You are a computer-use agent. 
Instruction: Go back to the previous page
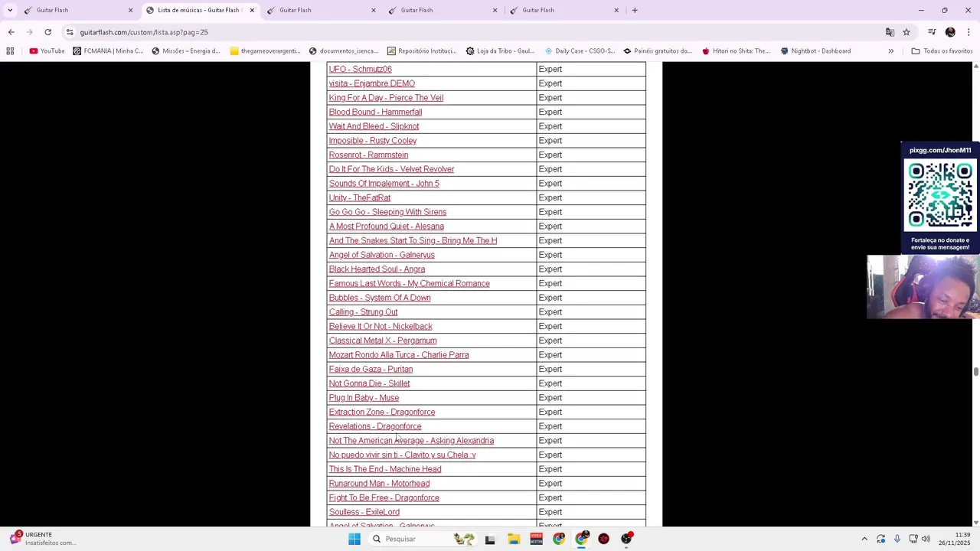pyautogui.click(x=11, y=32)
